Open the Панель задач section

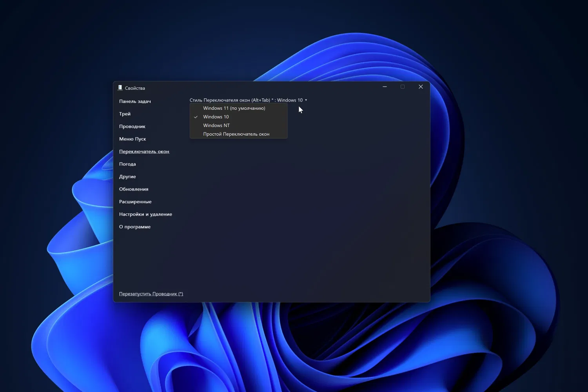(135, 101)
